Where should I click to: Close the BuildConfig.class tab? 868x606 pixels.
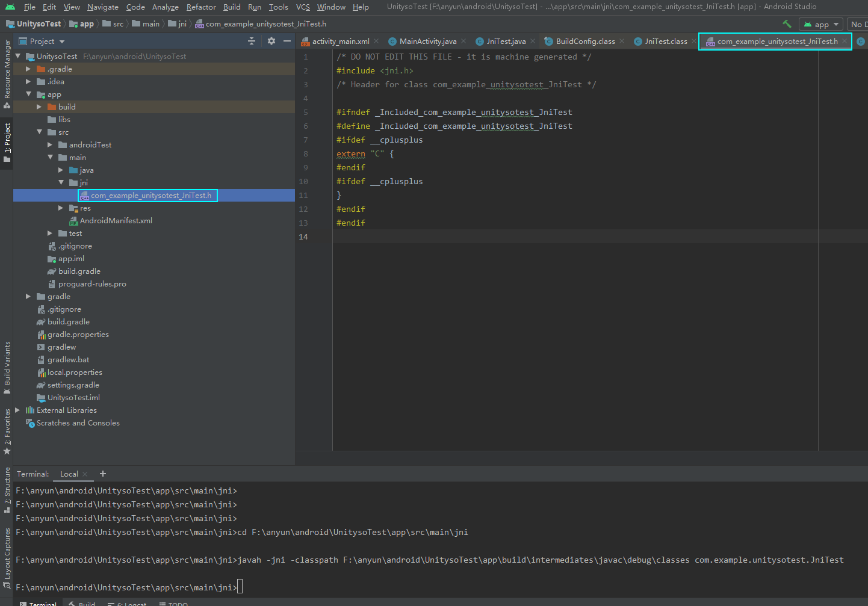click(622, 41)
